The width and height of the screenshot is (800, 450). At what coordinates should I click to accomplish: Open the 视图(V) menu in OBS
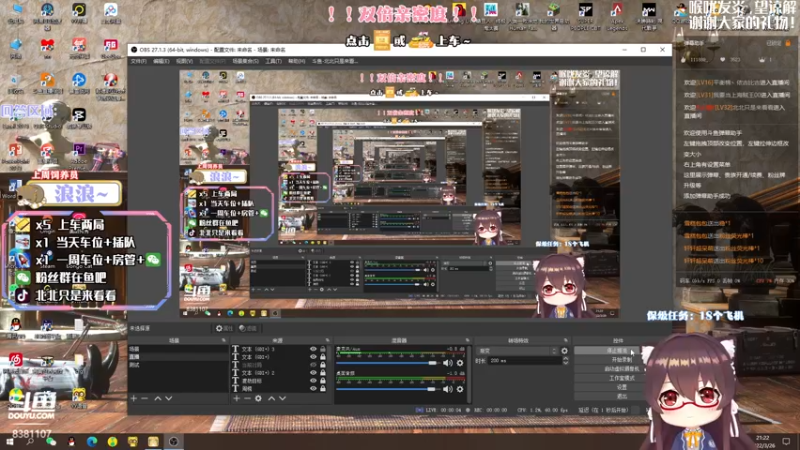[184, 61]
